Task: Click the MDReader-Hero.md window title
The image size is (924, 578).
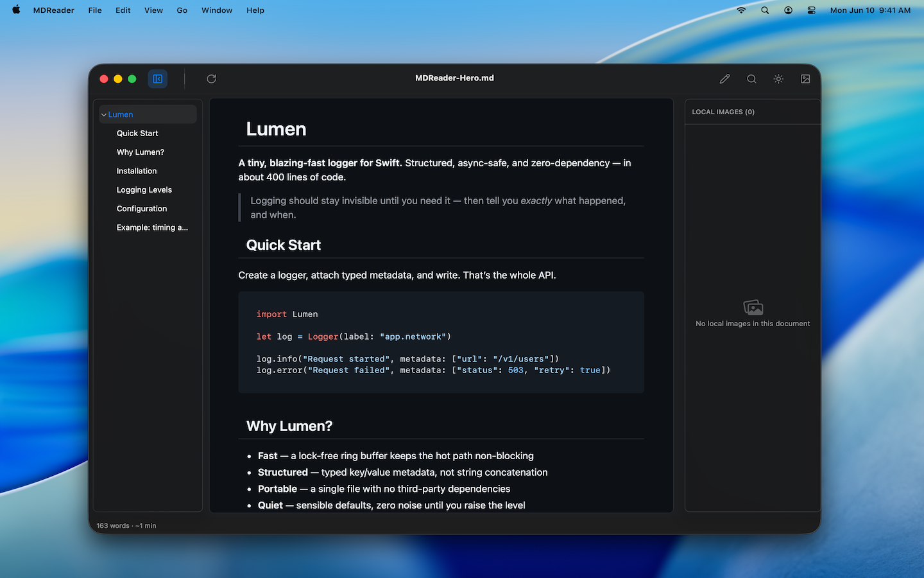Action: pyautogui.click(x=454, y=78)
